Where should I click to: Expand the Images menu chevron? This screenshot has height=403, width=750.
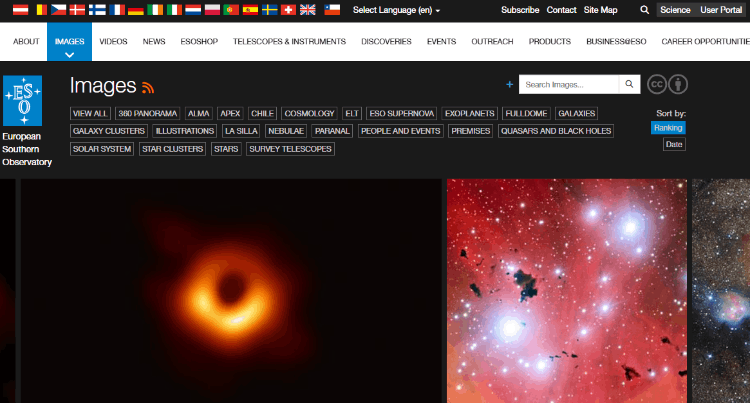(x=69, y=55)
